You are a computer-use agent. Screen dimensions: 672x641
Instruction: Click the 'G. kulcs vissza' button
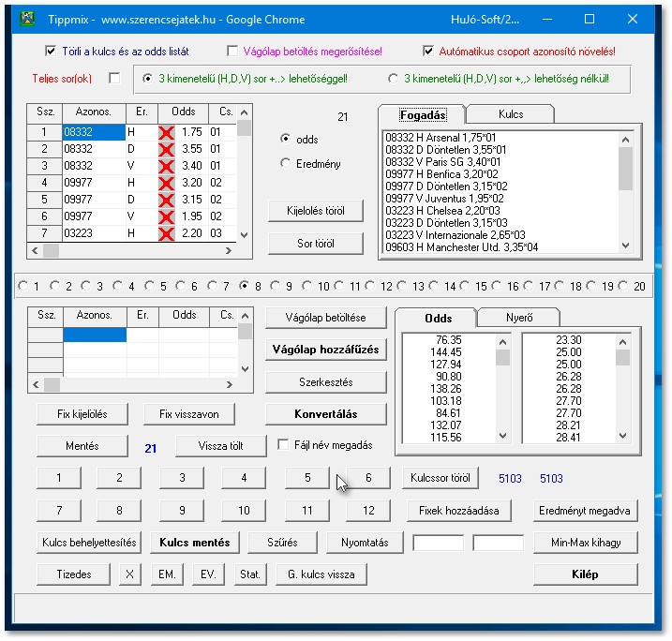(x=321, y=574)
